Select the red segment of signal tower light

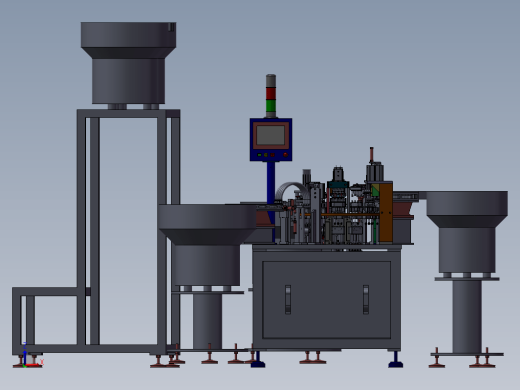(x=271, y=93)
